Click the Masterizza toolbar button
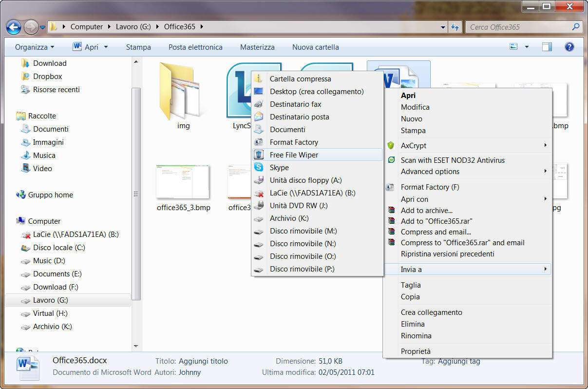Viewport: 588px width, 389px height. pos(257,47)
